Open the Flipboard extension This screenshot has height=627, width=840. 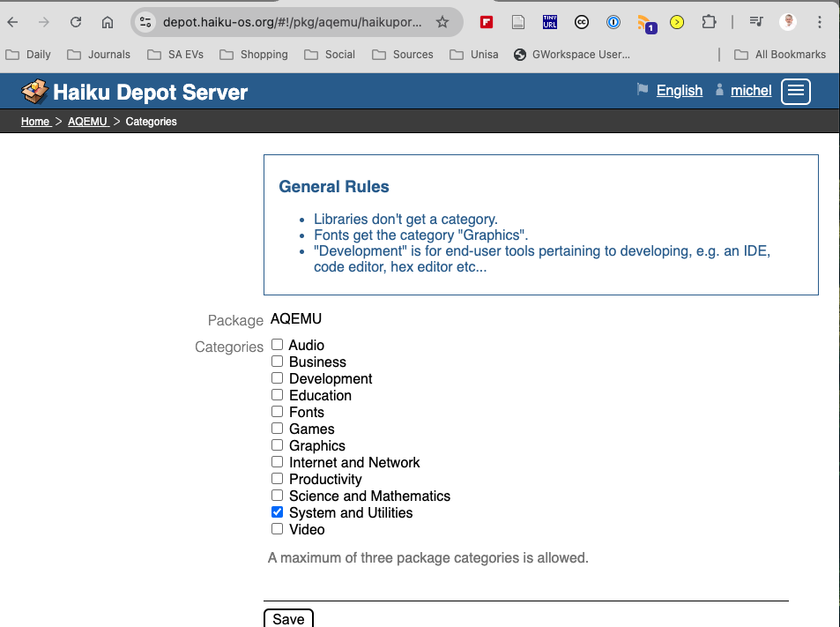pos(487,22)
